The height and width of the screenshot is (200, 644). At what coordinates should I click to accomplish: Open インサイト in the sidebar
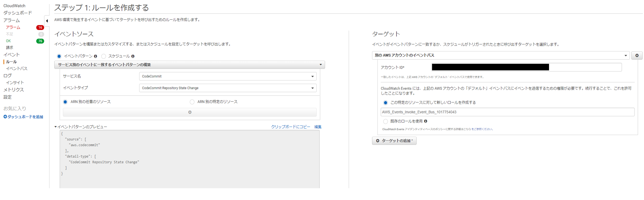[x=15, y=83]
